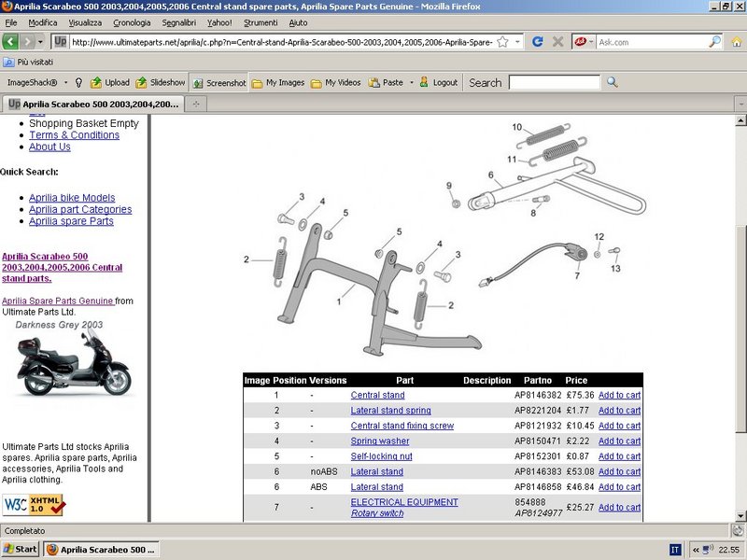Open the ImageShack toolbar menu
The height and width of the screenshot is (560, 747).
pos(36,82)
